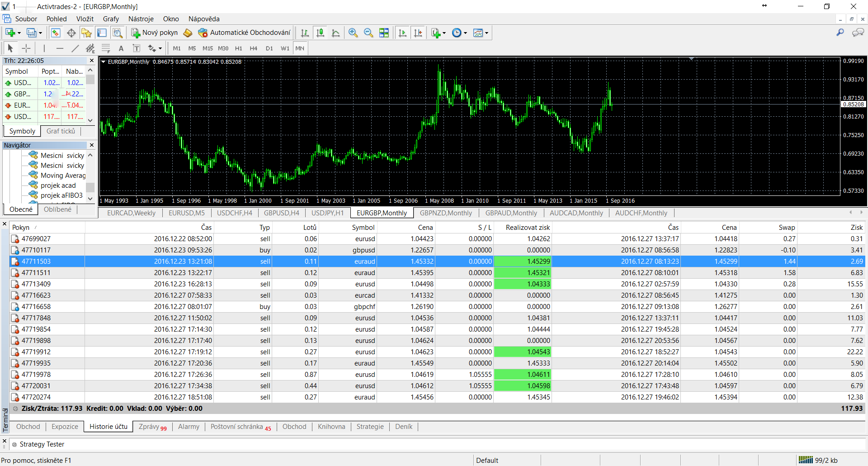Viewport: 868px width, 466px height.
Task: Toggle the Market Watch window icon
Action: 56,33
